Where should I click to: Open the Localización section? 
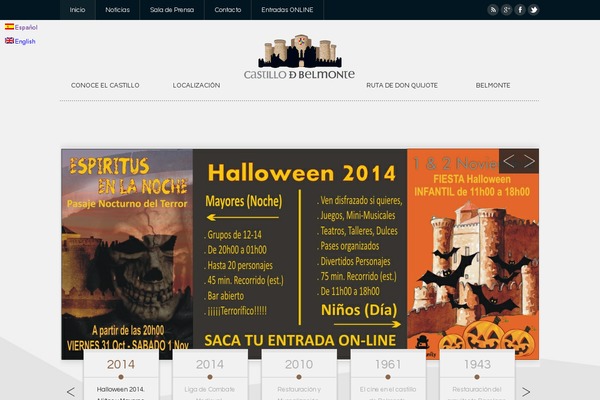[x=196, y=85]
